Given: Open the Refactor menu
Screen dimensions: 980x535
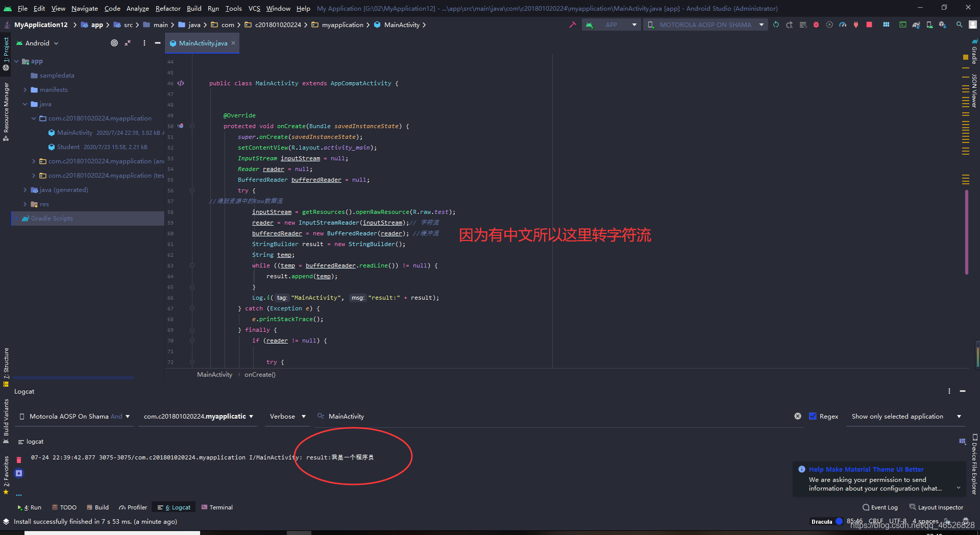Looking at the screenshot, I should click(168, 8).
